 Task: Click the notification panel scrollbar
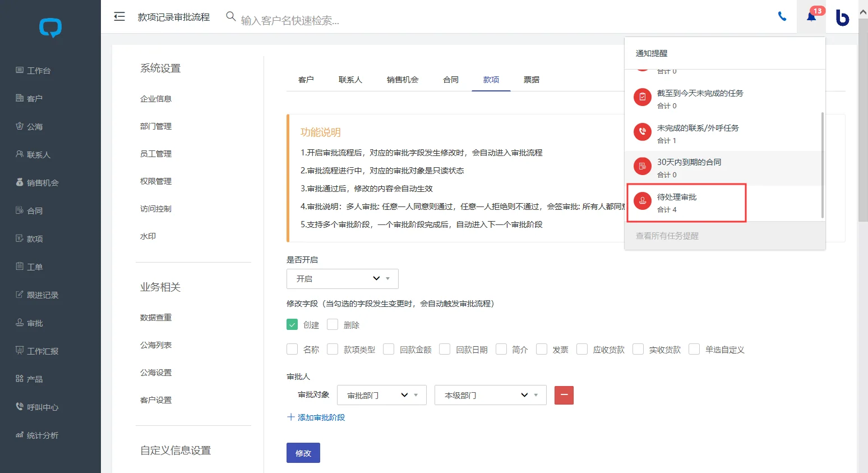(823, 165)
